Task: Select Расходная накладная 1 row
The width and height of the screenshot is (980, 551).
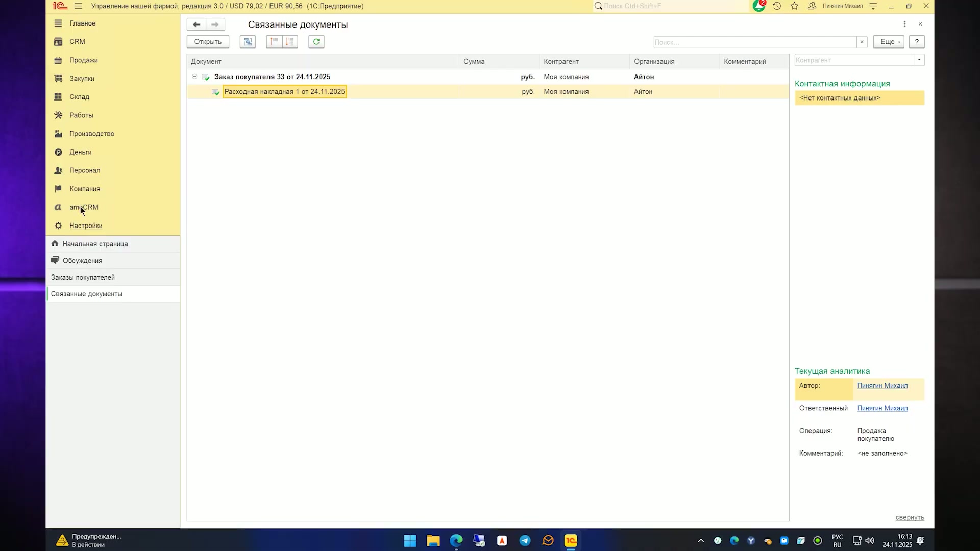Action: pyautogui.click(x=487, y=92)
